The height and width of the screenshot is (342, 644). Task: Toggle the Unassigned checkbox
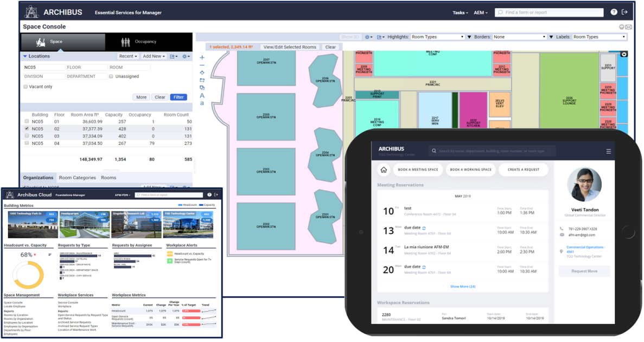111,77
